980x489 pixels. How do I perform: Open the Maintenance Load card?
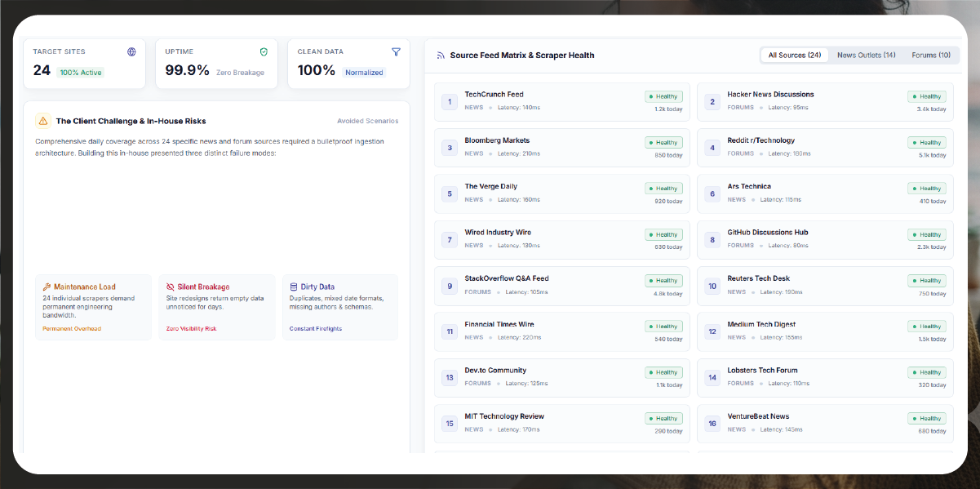coord(93,307)
